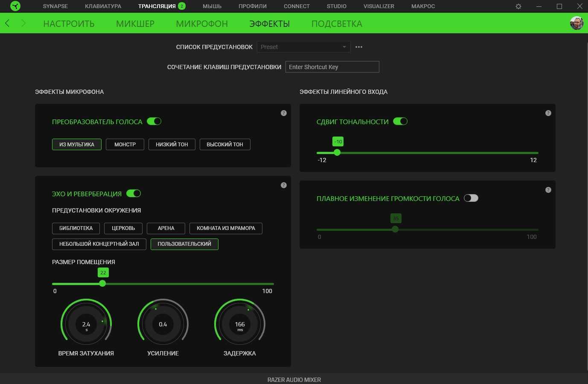Click the Razer logo icon
Screen dimensions: 588x384
pyautogui.click(x=15, y=6)
